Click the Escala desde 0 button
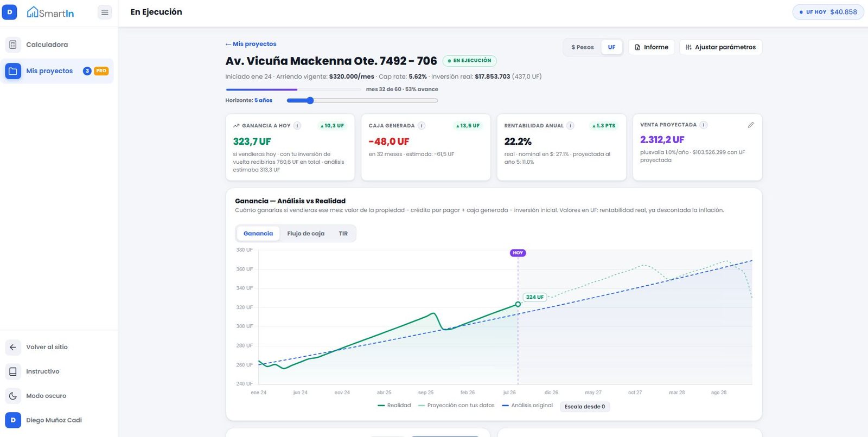This screenshot has width=868, height=437. (585, 407)
